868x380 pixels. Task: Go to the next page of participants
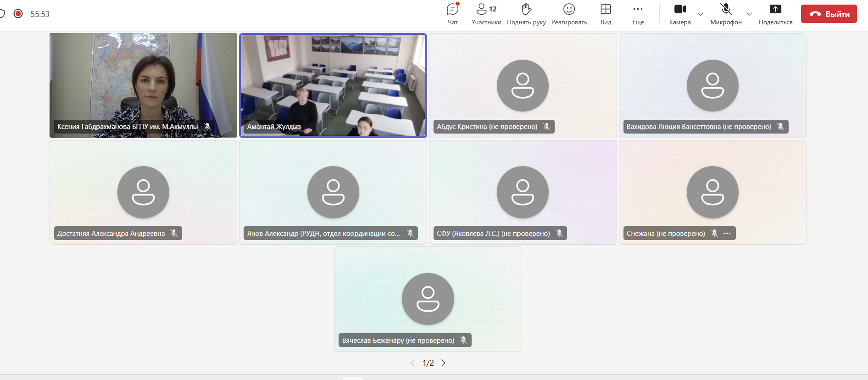click(443, 363)
